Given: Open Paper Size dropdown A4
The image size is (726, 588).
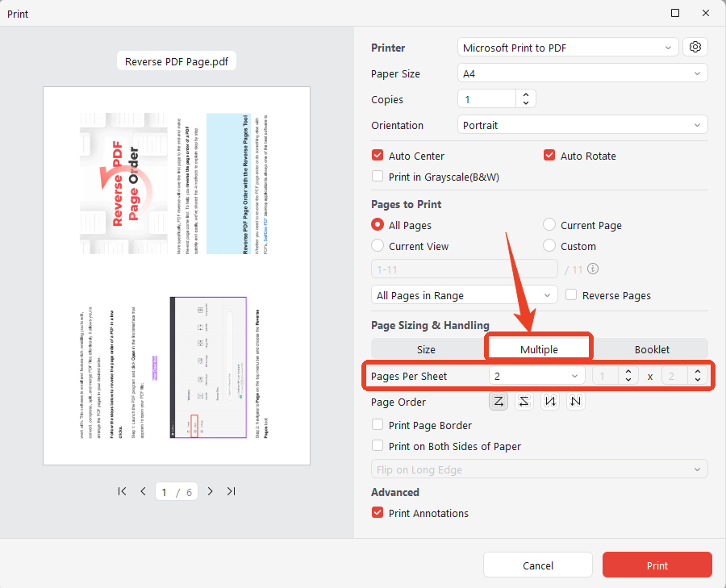Looking at the screenshot, I should (x=582, y=73).
